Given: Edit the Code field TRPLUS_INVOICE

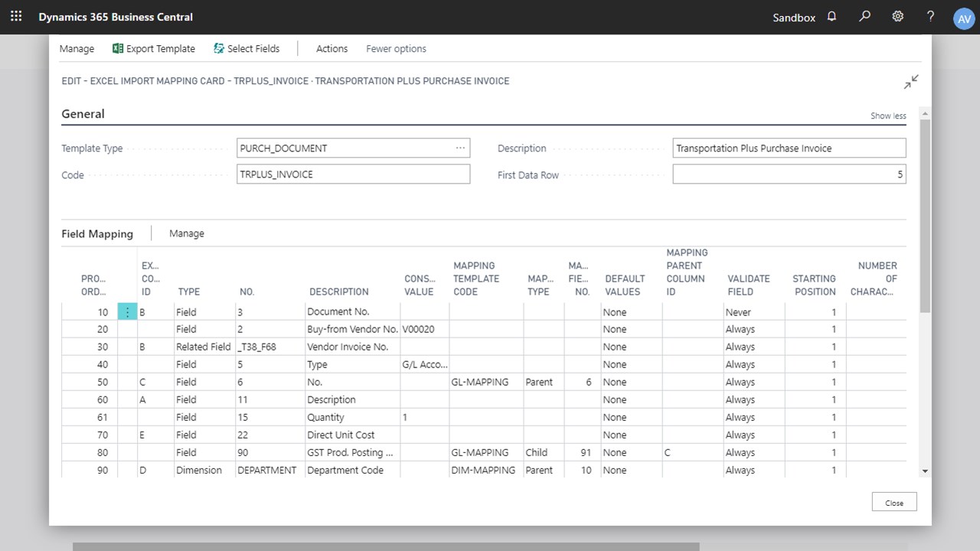Looking at the screenshot, I should point(354,174).
